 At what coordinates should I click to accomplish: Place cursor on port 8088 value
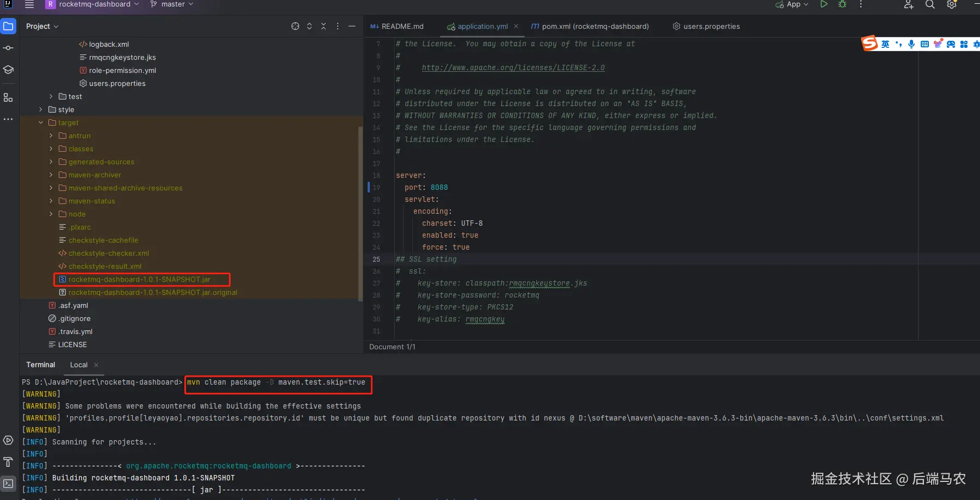(439, 187)
